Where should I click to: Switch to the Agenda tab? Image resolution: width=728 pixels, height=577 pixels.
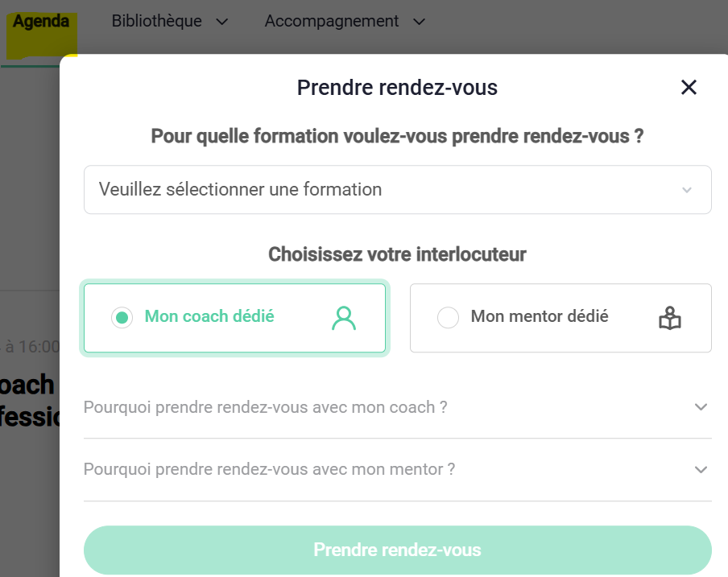(x=40, y=22)
